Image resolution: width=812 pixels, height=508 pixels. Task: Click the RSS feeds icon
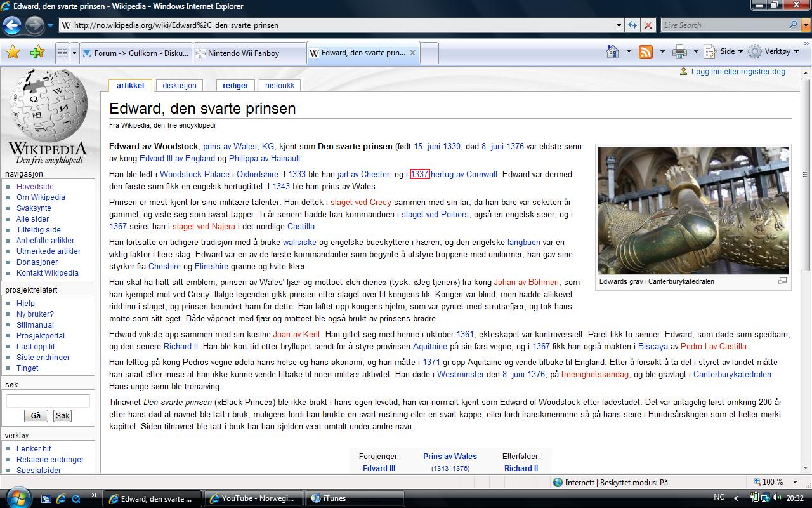pyautogui.click(x=646, y=51)
